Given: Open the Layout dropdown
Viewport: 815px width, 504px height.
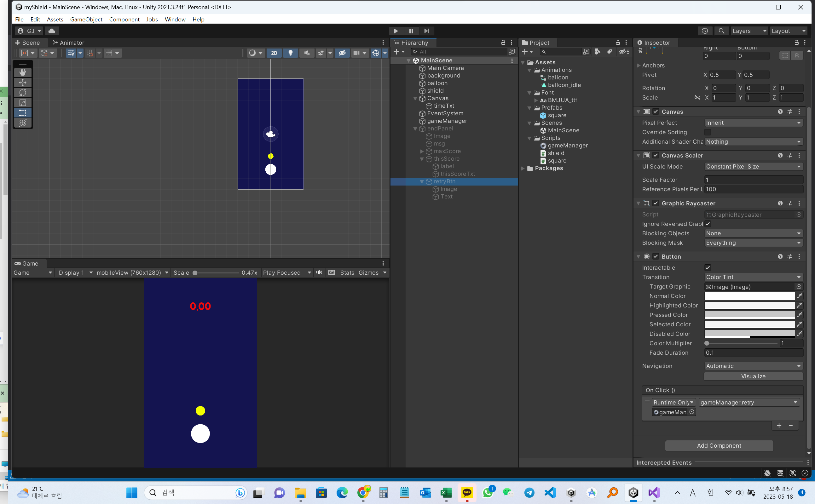Looking at the screenshot, I should point(788,31).
